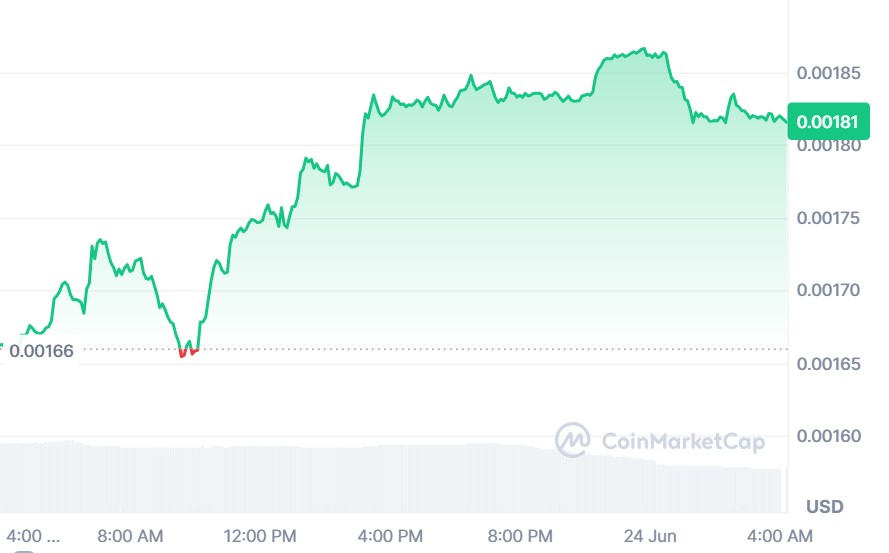
Task: Click the 0.00166 opening price label
Action: (41, 351)
